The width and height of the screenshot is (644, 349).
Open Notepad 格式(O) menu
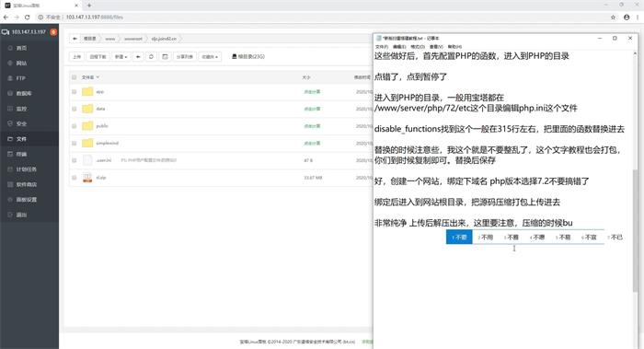click(418, 47)
